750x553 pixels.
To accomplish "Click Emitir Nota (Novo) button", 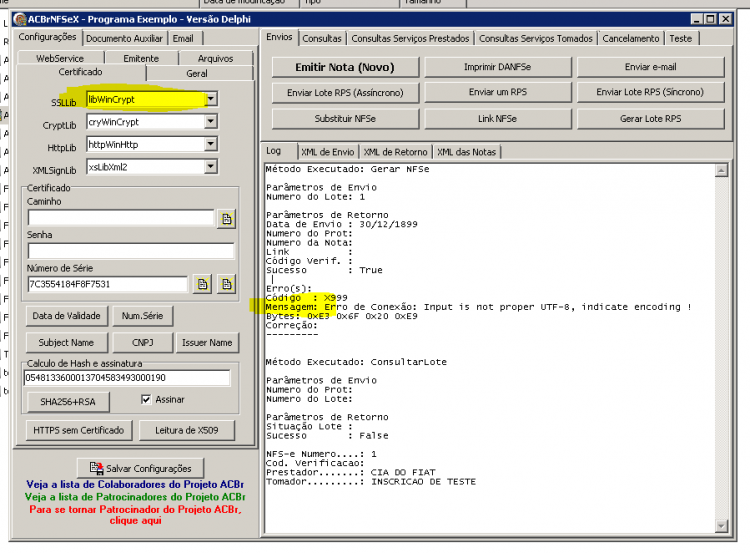I will tap(345, 67).
